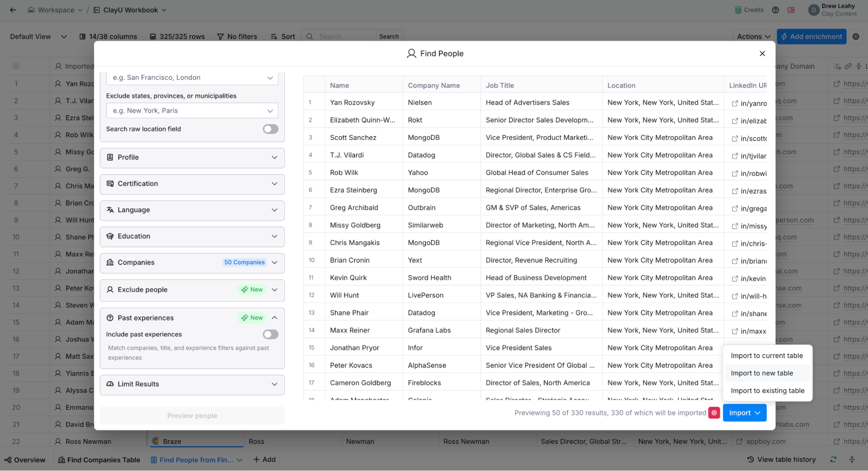Switch to Find Companies Table tab
This screenshot has width=868, height=471.
99,460
